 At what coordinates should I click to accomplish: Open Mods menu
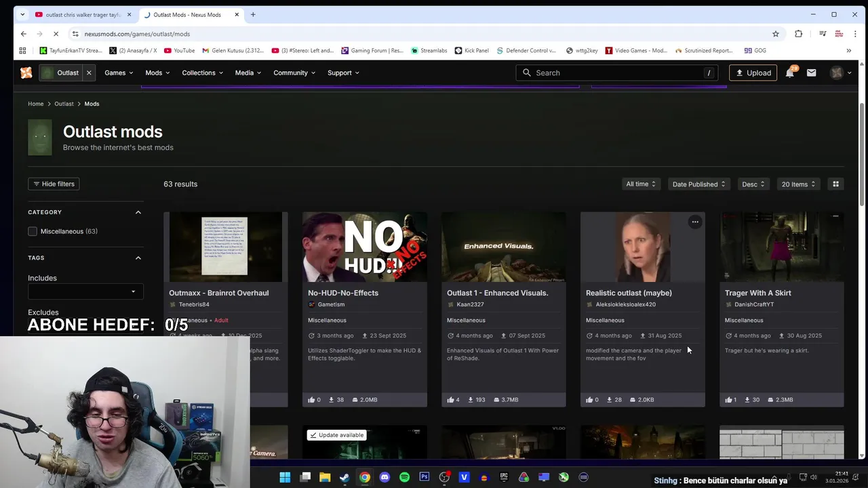pyautogui.click(x=157, y=73)
